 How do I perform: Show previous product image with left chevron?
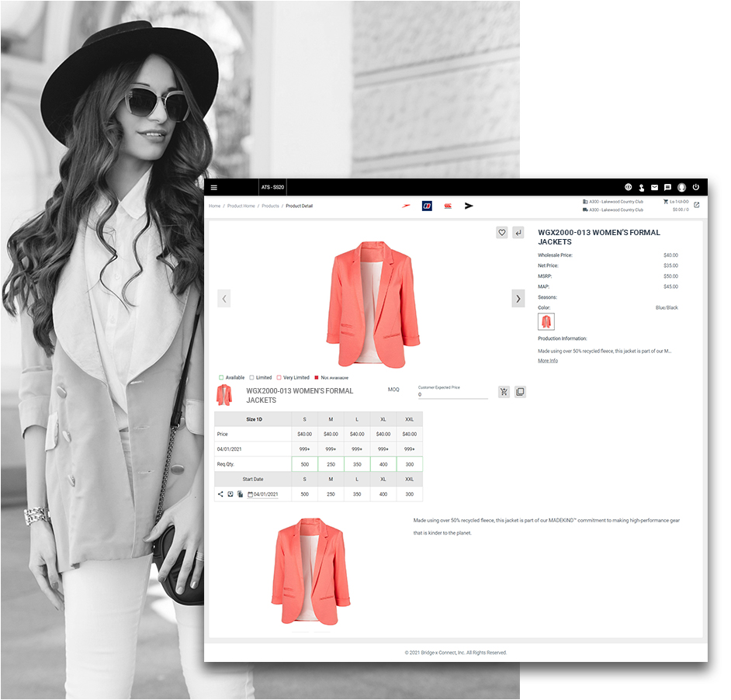[x=224, y=298]
